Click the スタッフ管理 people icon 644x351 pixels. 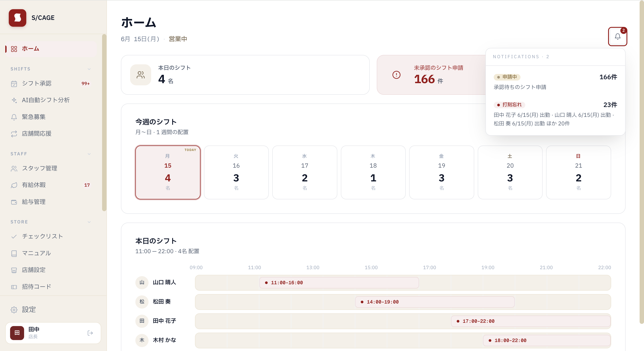(x=14, y=169)
